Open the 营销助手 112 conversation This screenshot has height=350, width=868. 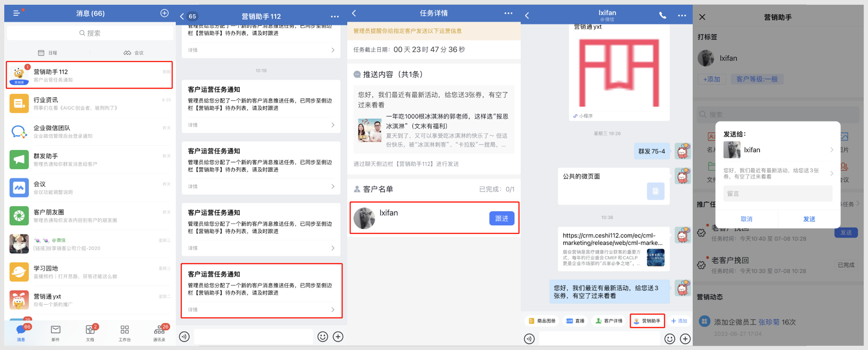[90, 75]
